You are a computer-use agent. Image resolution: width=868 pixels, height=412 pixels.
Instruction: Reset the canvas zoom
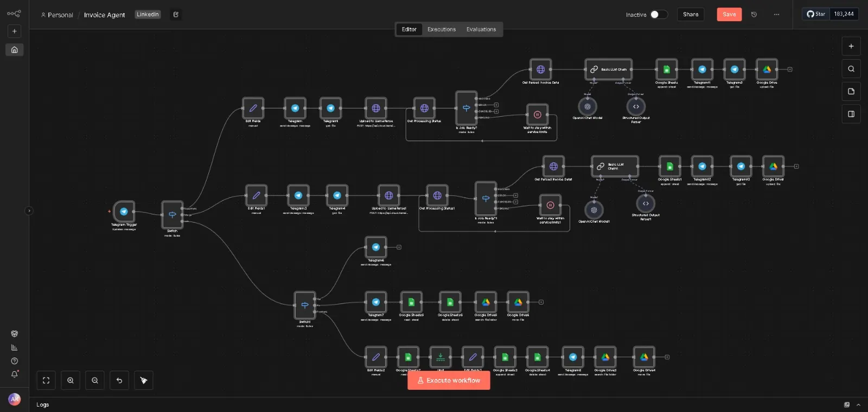[119, 381]
